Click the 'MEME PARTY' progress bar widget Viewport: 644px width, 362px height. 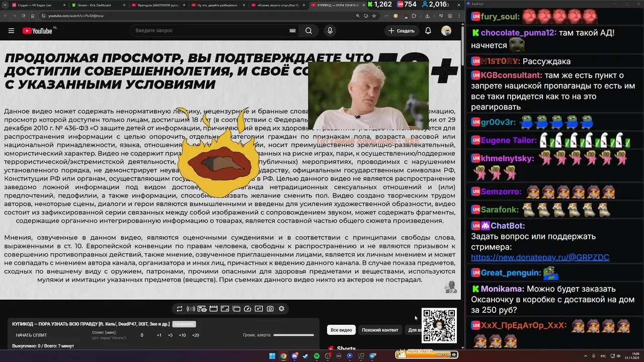click(427, 354)
